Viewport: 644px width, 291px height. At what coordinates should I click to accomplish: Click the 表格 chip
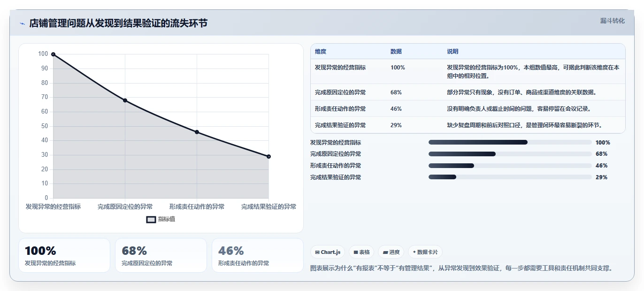tap(361, 252)
